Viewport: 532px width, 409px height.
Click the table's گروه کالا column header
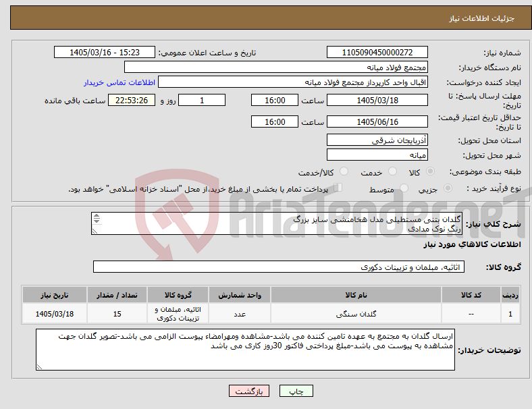[178, 295]
